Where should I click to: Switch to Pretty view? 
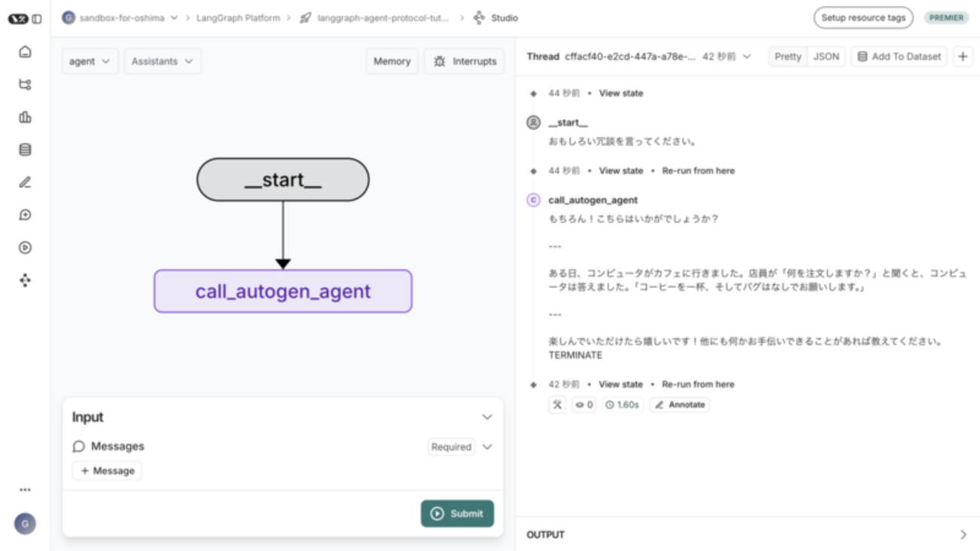(788, 57)
